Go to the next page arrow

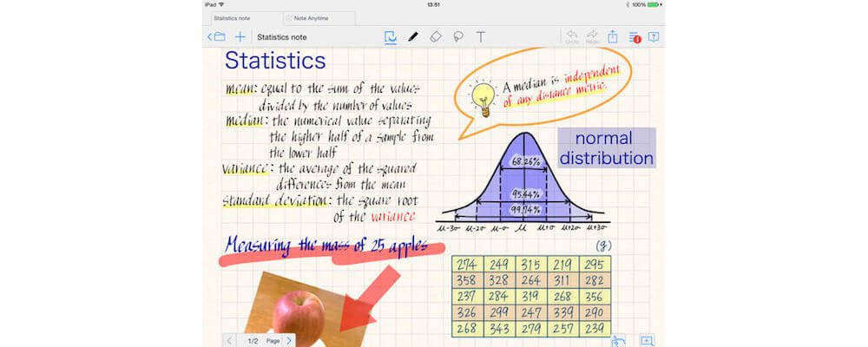click(289, 340)
